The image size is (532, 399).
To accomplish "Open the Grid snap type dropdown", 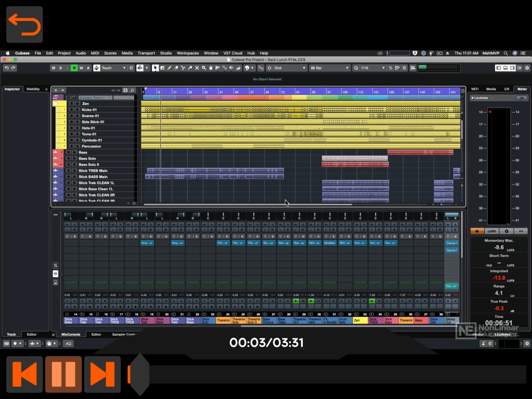I will tap(289, 68).
